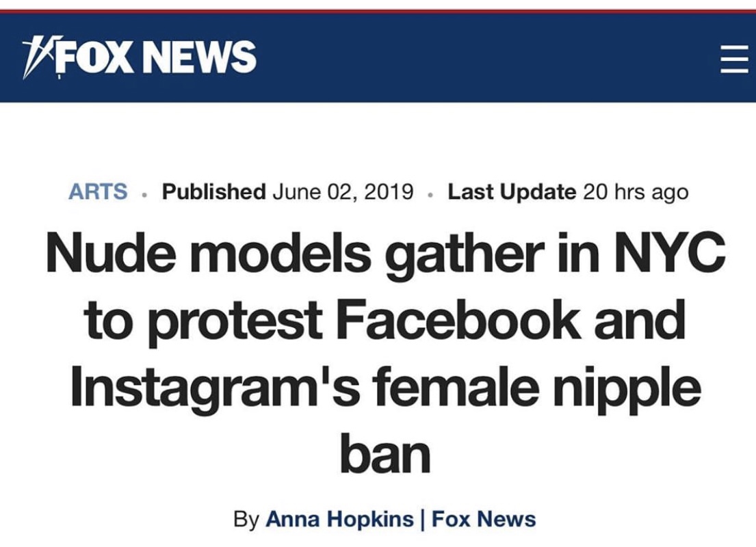
Task: Open author Anna Hopkins' profile link
Action: point(339,519)
